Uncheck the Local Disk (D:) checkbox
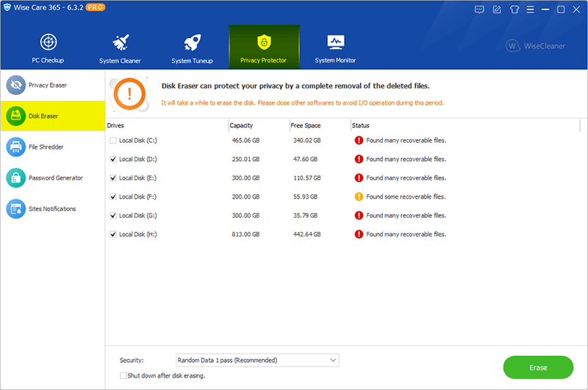 tap(113, 159)
